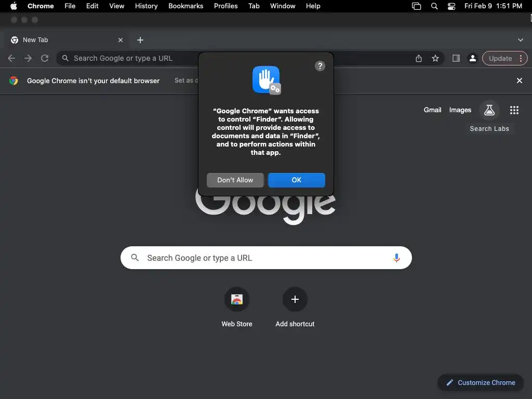Open Search Labs flask icon

click(489, 110)
